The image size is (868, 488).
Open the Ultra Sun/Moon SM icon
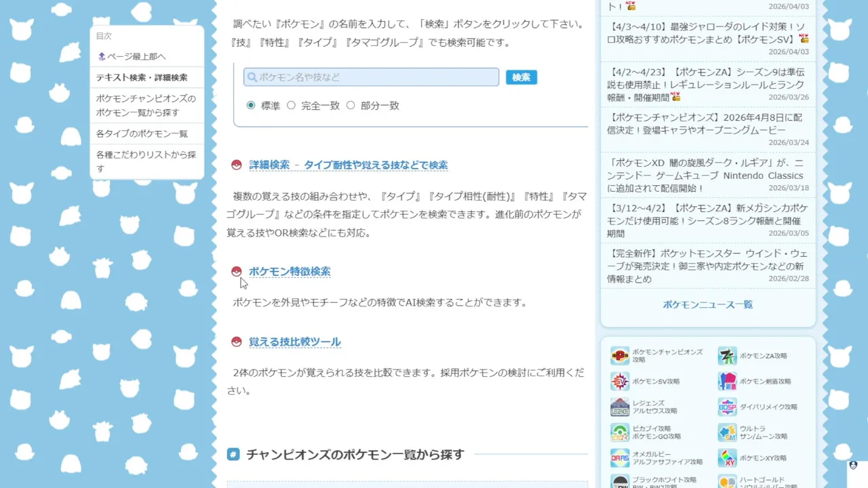tap(728, 432)
